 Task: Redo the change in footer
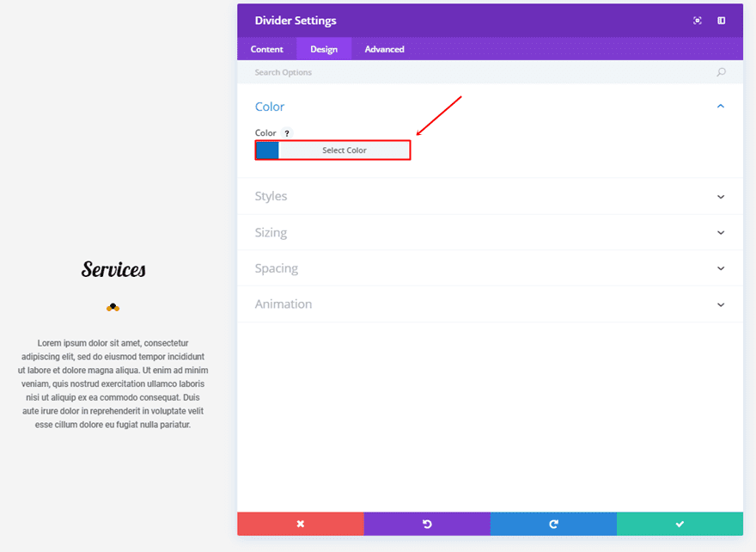pos(553,524)
